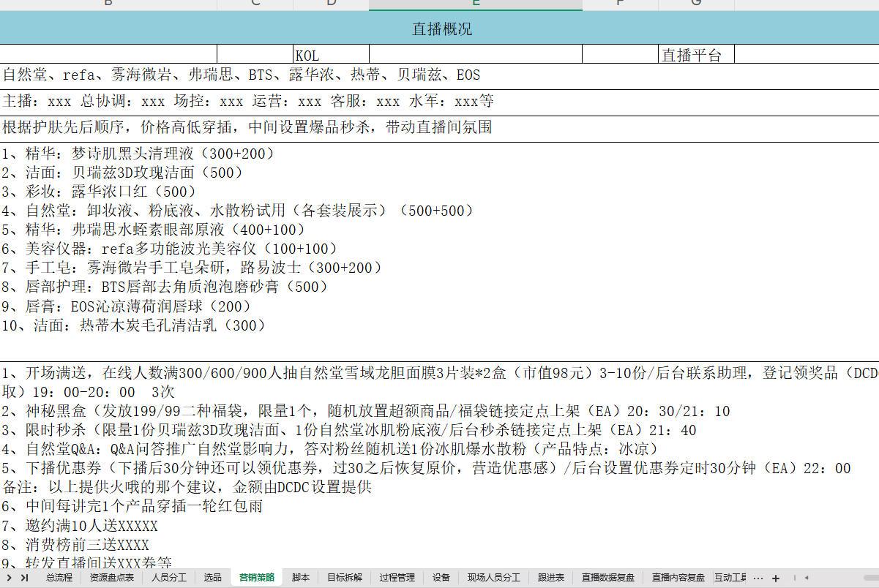Select the active 营销策略 sheet tab
The height and width of the screenshot is (588, 879).
point(257,578)
